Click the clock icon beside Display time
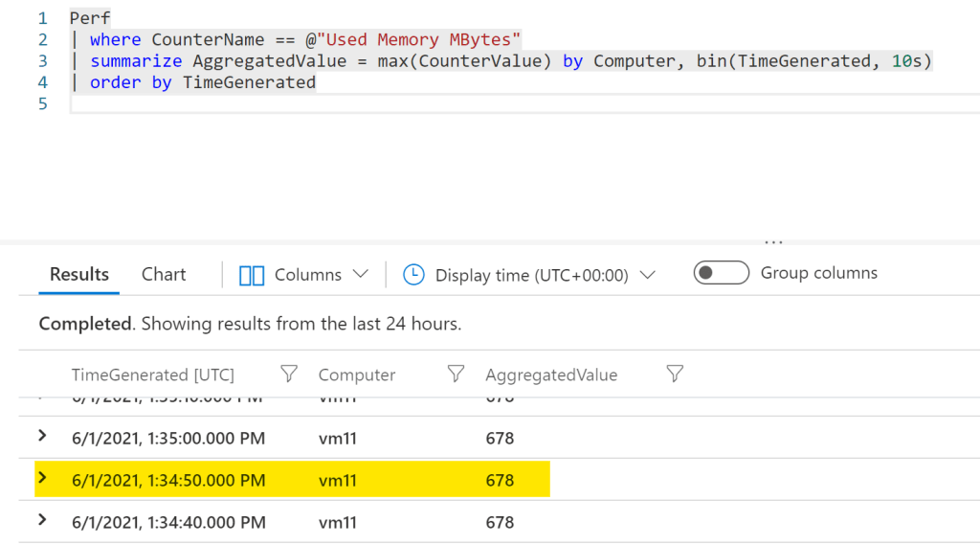 413,275
